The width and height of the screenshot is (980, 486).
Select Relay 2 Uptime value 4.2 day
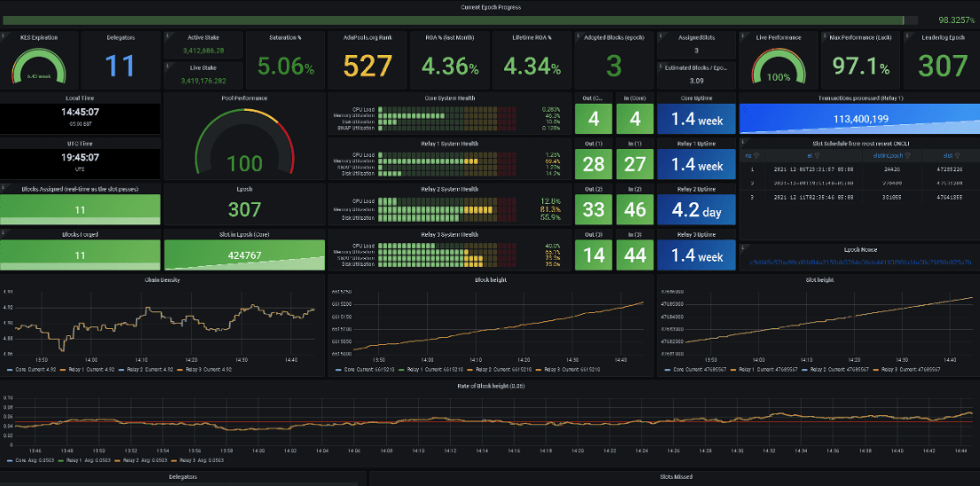pyautogui.click(x=696, y=211)
